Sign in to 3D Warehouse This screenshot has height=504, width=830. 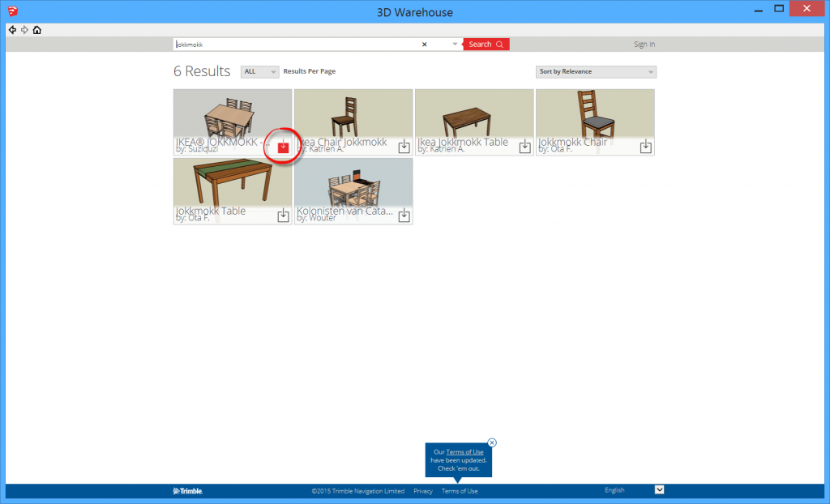coord(644,44)
